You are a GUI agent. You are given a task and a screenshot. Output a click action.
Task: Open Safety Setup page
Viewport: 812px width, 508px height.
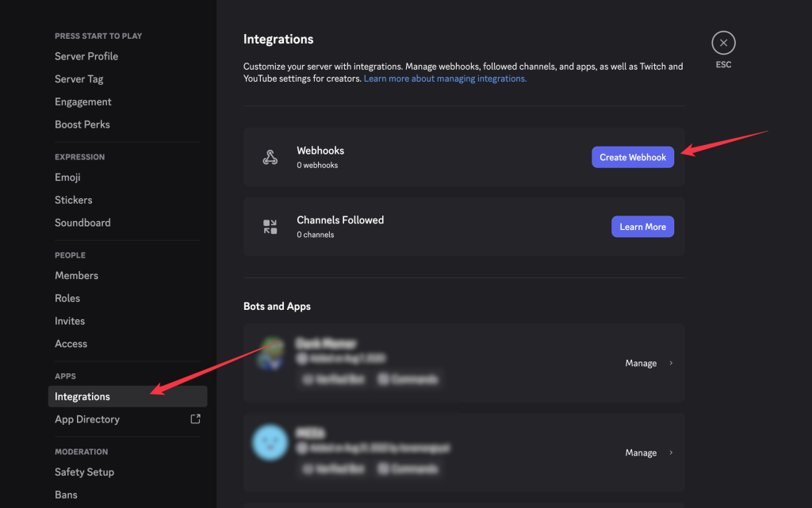(x=84, y=472)
